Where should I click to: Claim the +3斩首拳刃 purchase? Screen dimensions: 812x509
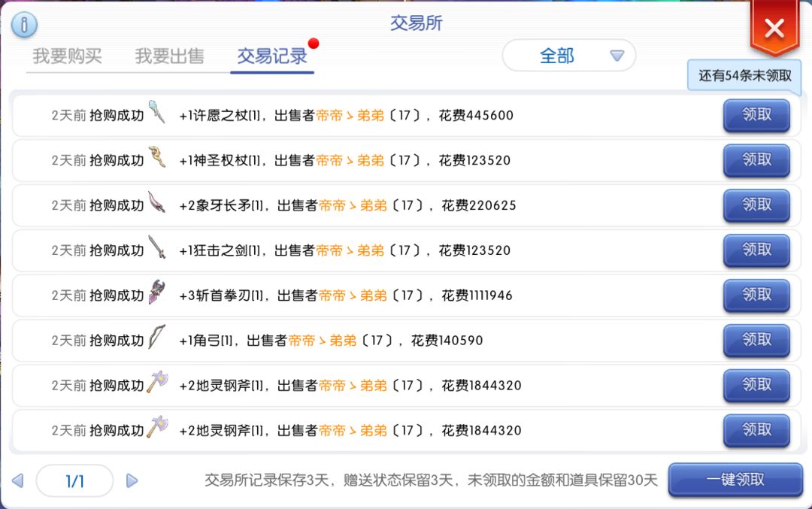click(756, 295)
